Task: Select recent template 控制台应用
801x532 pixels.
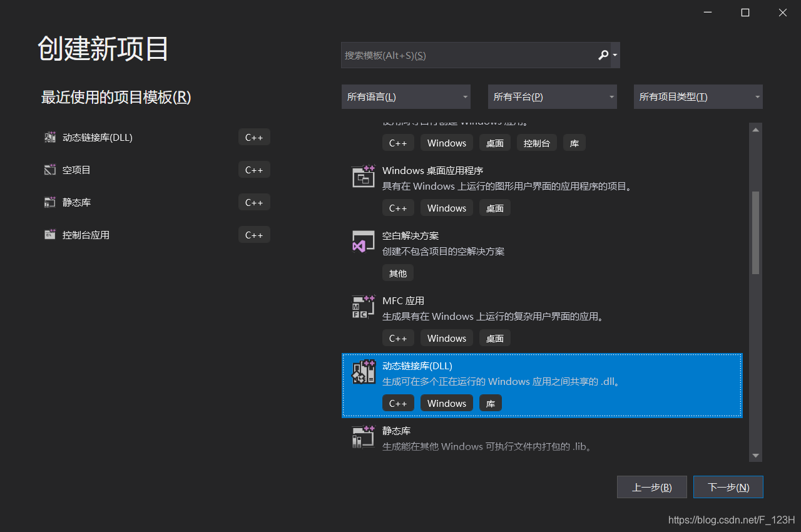Action: tap(86, 235)
